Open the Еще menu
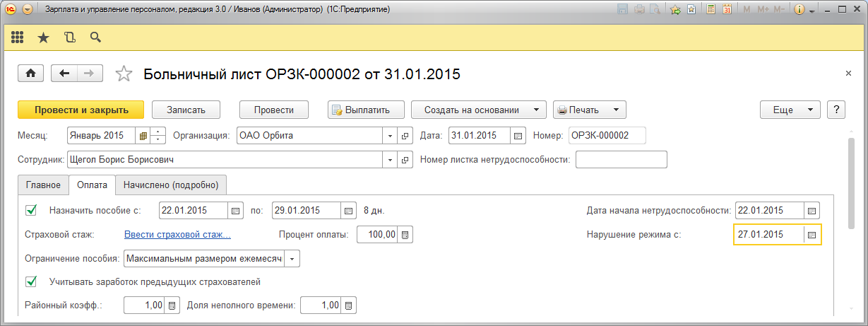Viewport: 868px width, 326px height. [x=790, y=110]
